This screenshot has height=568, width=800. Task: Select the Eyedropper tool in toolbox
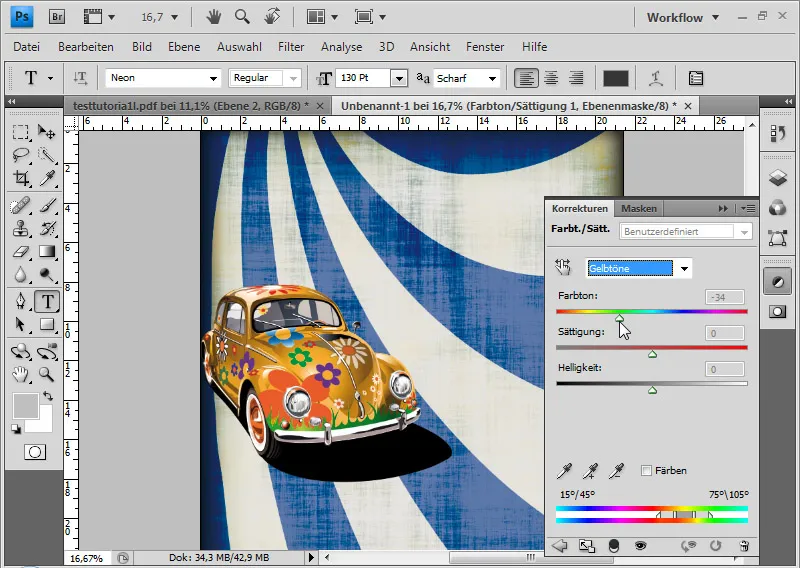tap(46, 178)
